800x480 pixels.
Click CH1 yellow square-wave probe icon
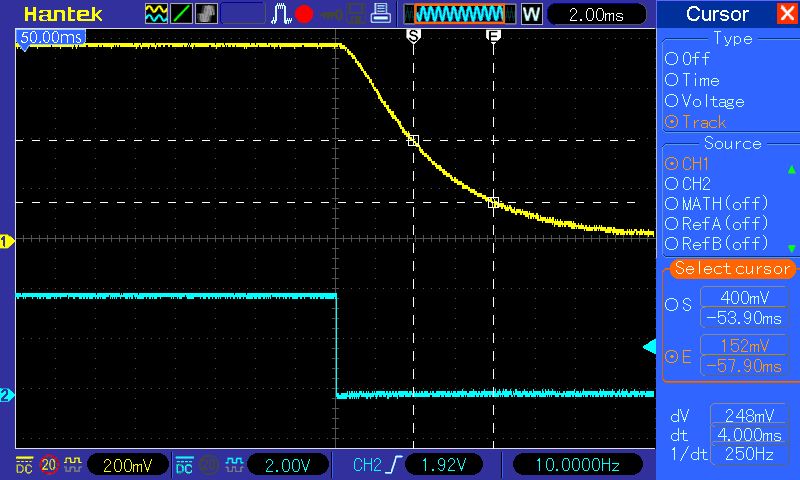click(x=72, y=464)
